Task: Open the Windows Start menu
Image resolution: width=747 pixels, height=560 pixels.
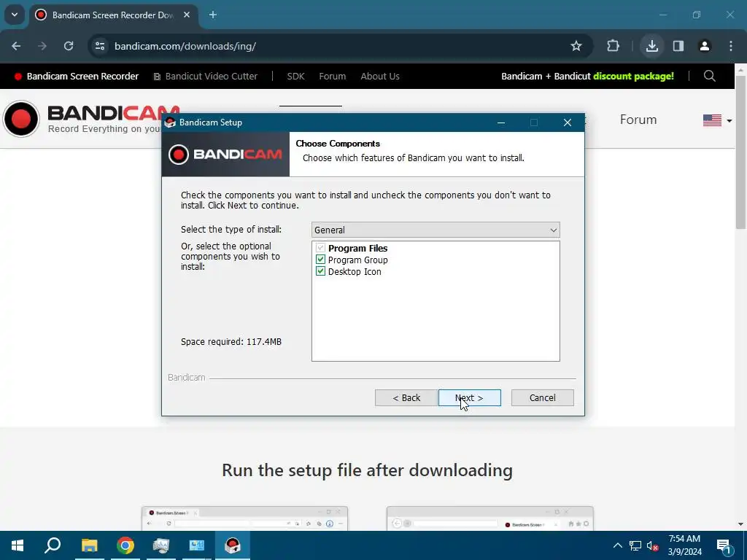Action: (18, 545)
